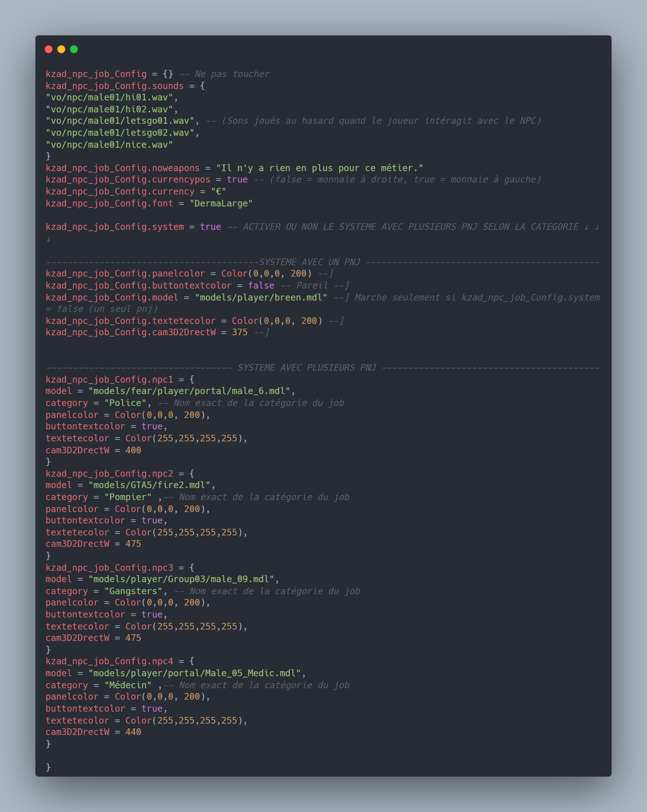Viewport: 647px width, 812px height.
Task: Click "kzad_npc_job_Config.noweapons" variable
Action: [123, 168]
